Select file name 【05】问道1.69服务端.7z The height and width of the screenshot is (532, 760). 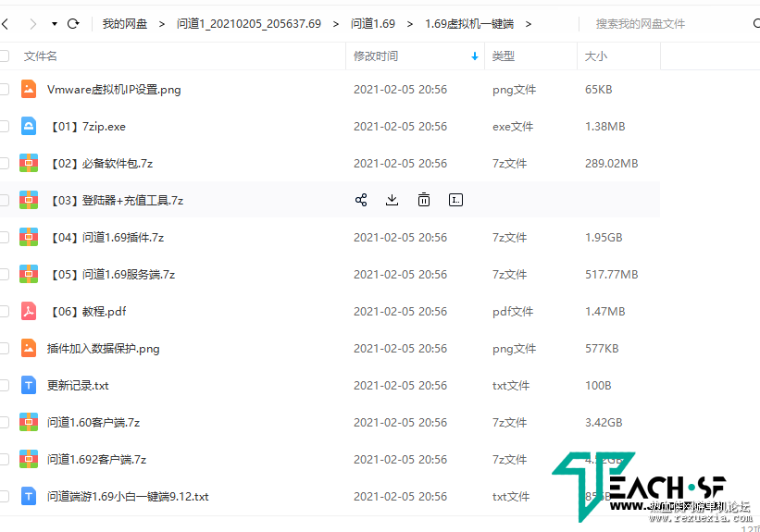(112, 275)
